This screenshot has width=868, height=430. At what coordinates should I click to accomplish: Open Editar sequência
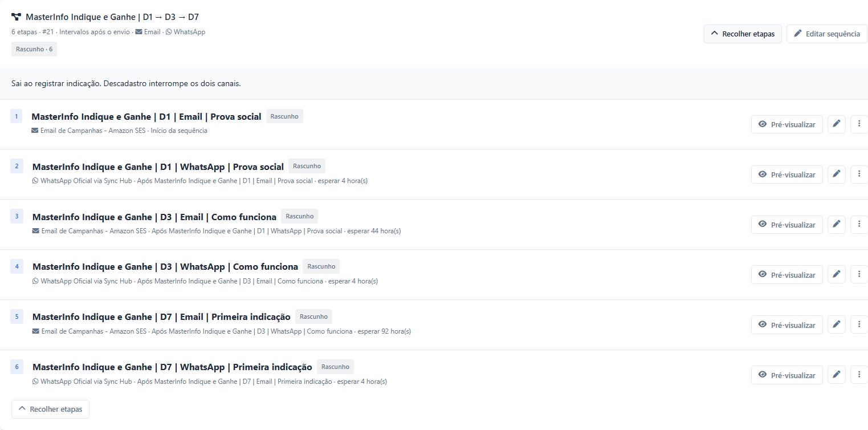click(827, 34)
